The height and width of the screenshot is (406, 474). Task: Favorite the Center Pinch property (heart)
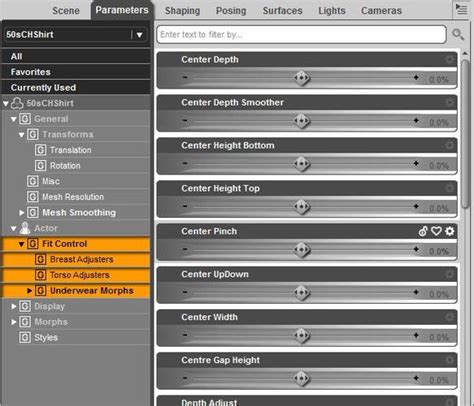pyautogui.click(x=436, y=231)
